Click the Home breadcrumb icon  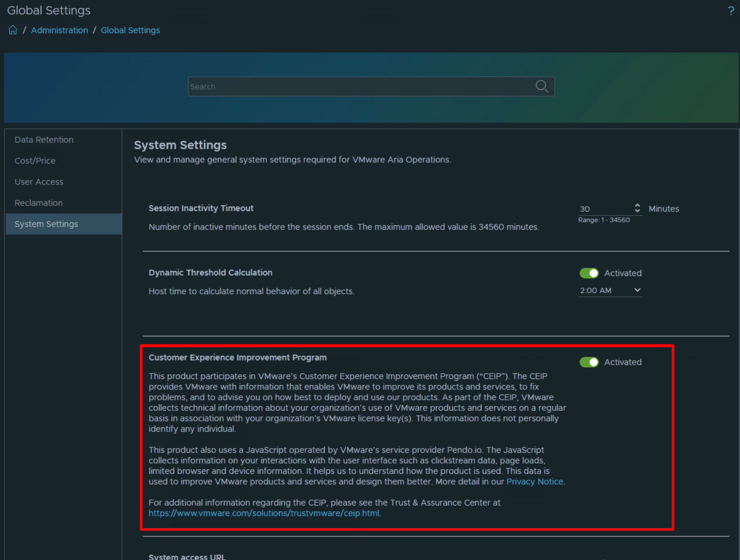(12, 30)
